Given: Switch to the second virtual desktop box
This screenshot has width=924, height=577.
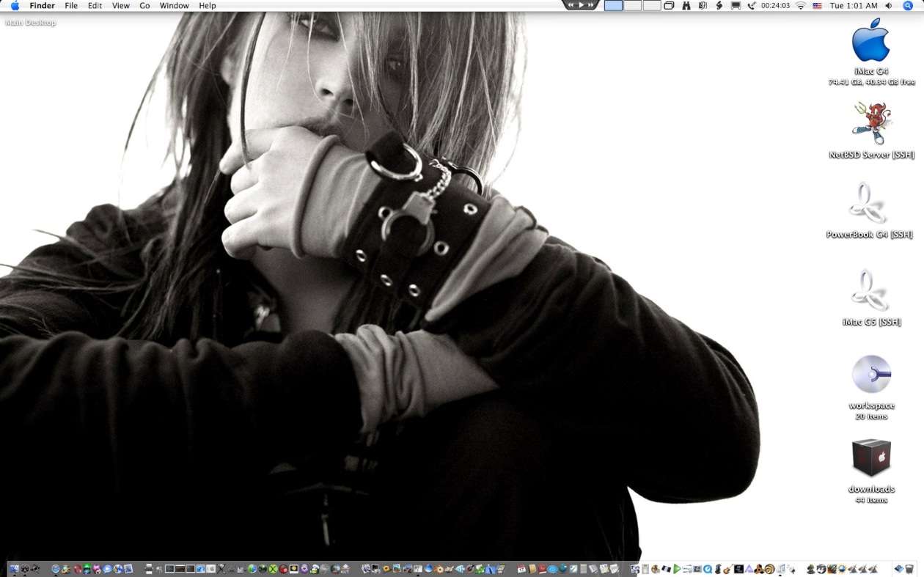Looking at the screenshot, I should click(633, 5).
